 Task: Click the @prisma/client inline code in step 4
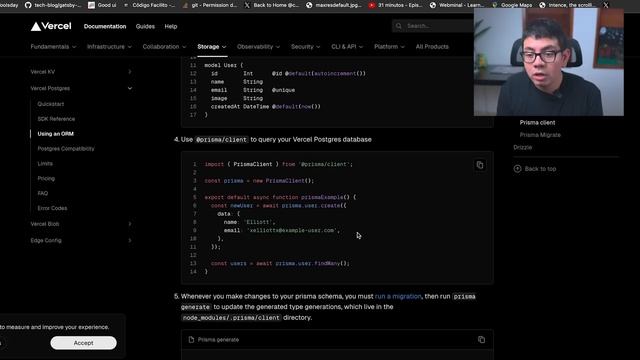[221, 140]
